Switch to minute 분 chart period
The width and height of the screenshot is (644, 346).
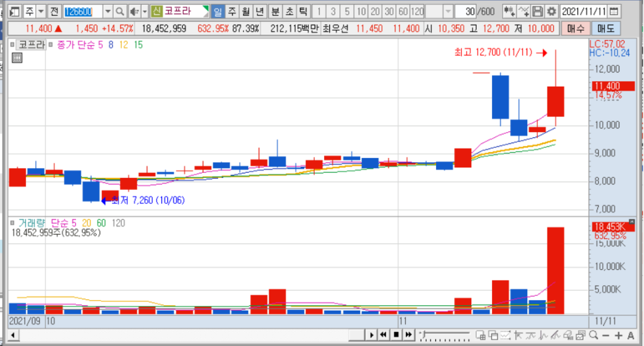(x=275, y=11)
